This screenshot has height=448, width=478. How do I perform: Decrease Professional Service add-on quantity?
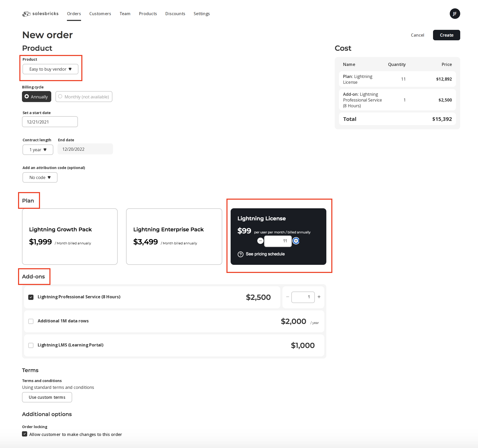tap(287, 297)
